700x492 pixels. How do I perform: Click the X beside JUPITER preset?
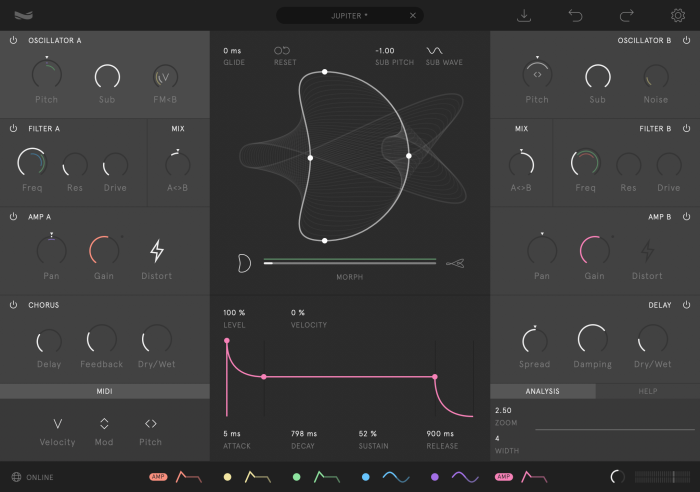pyautogui.click(x=413, y=16)
